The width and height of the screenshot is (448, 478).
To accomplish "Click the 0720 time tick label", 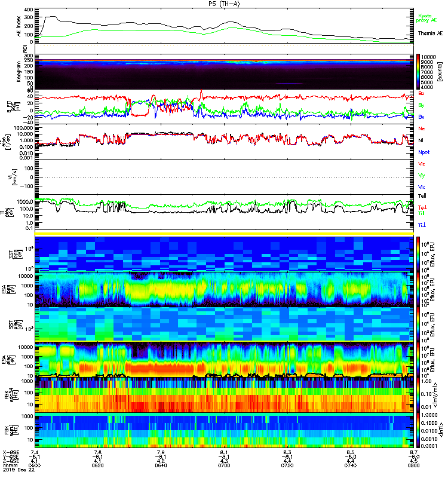I will [x=287, y=465].
